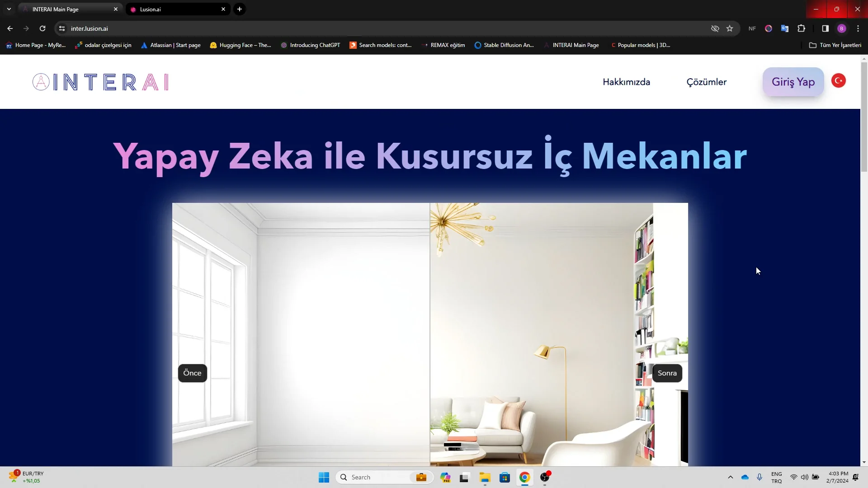Click the Chrome profile avatar B
Viewport: 868px width, 488px height.
[842, 28]
